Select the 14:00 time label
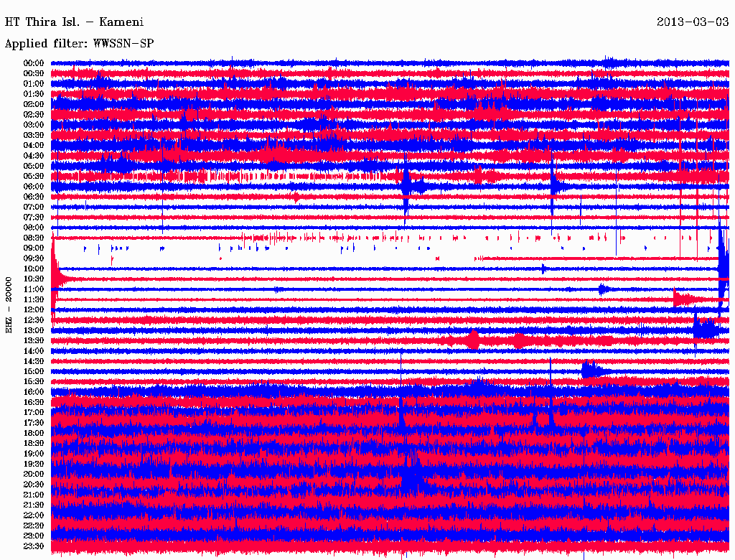 (34, 350)
